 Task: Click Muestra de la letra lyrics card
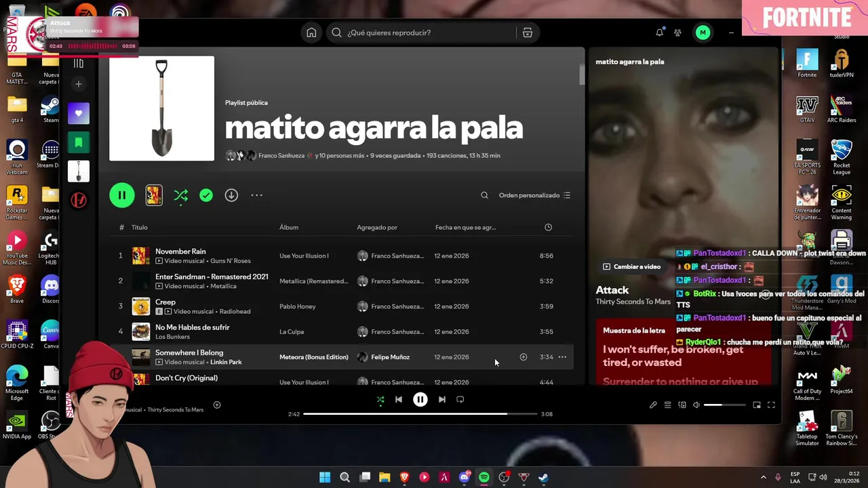[x=684, y=352]
